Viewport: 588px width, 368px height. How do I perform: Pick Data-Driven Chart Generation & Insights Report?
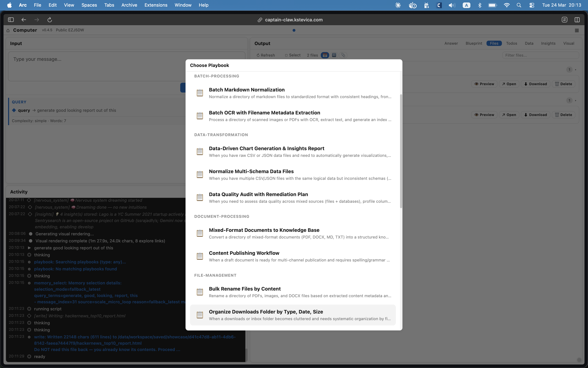(293, 152)
